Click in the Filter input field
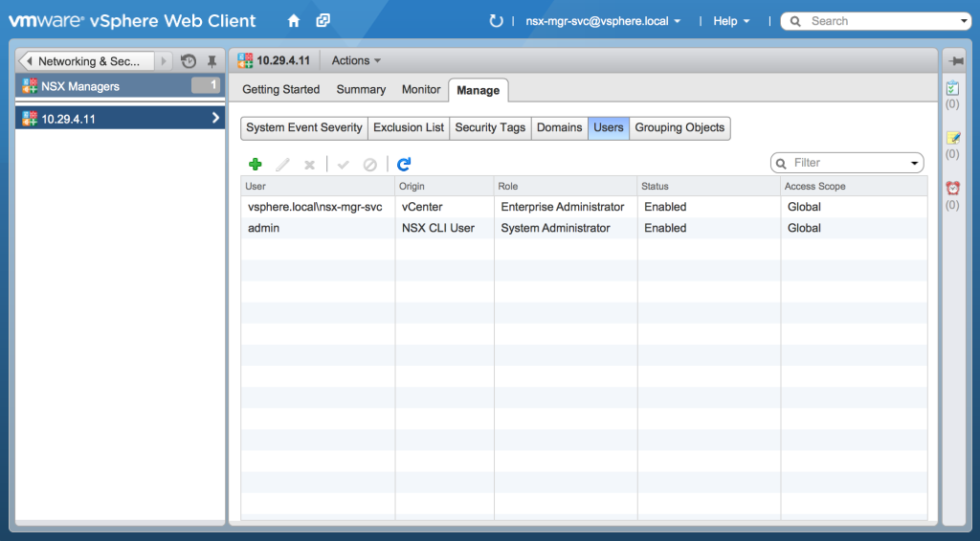The width and height of the screenshot is (980, 541). [x=849, y=163]
